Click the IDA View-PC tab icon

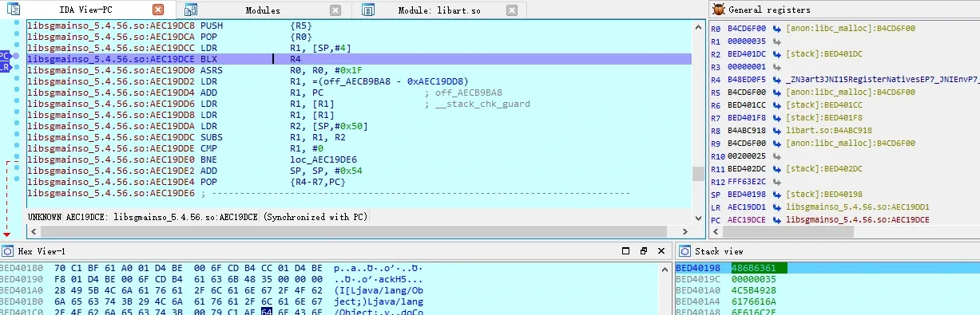pos(13,10)
